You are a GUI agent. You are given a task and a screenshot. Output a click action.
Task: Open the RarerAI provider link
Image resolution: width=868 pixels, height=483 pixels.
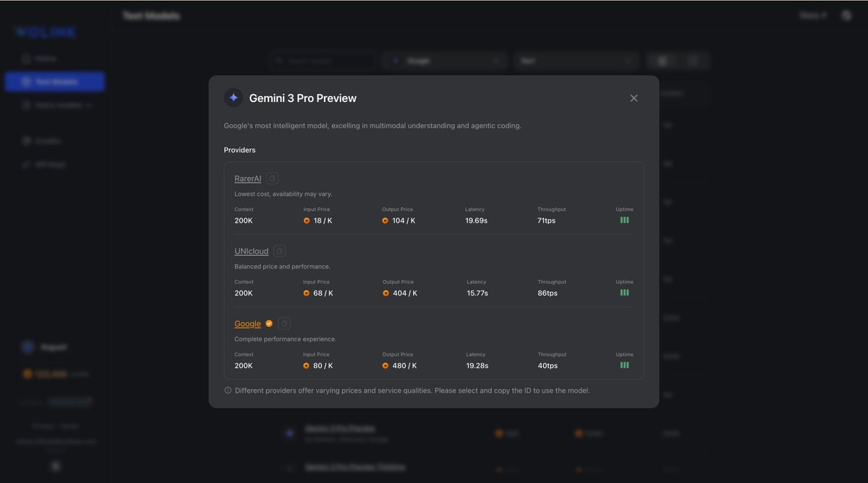(x=248, y=179)
